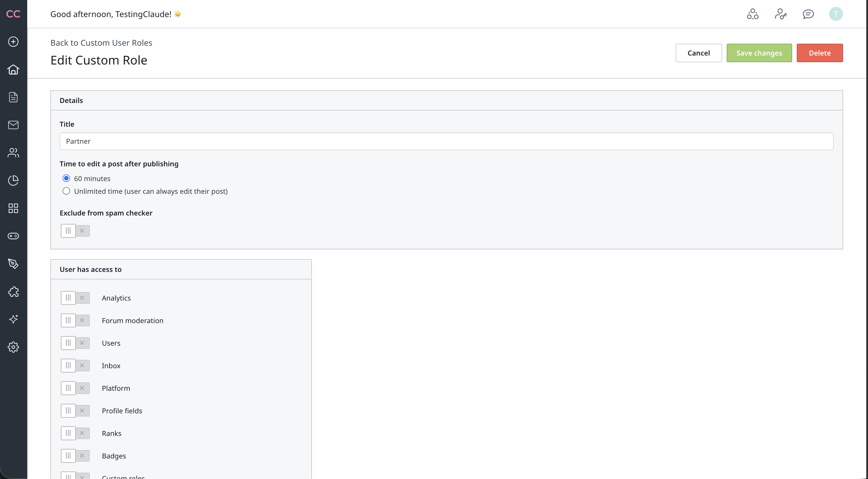
Task: Open the plus create icon in sidebar
Action: pyautogui.click(x=13, y=42)
